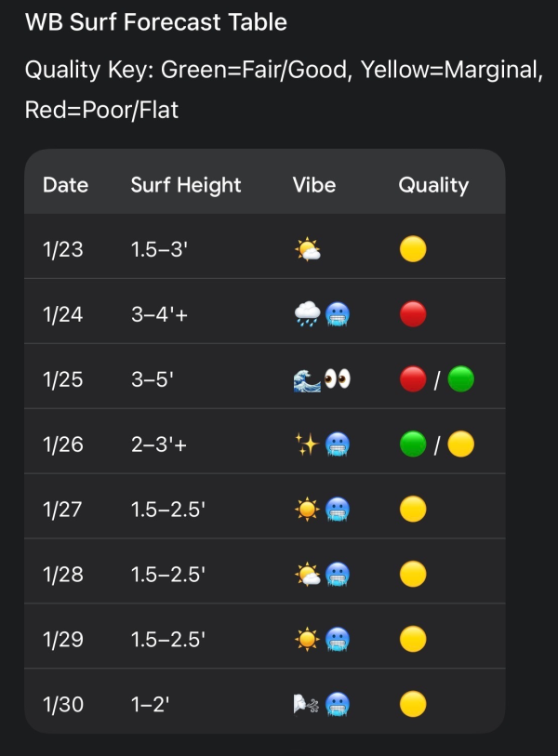558x756 pixels.
Task: Select the 1/30 date cell
Action: (x=63, y=705)
